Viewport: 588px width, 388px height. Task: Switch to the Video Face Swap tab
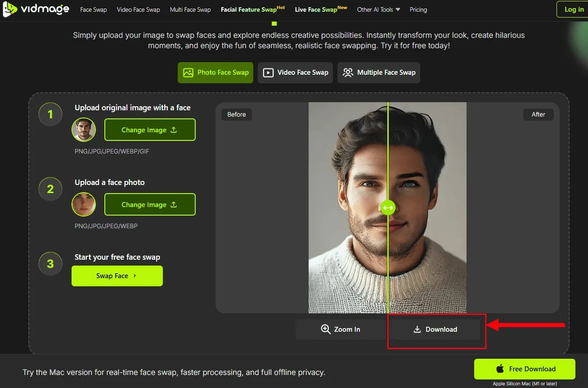[x=295, y=72]
